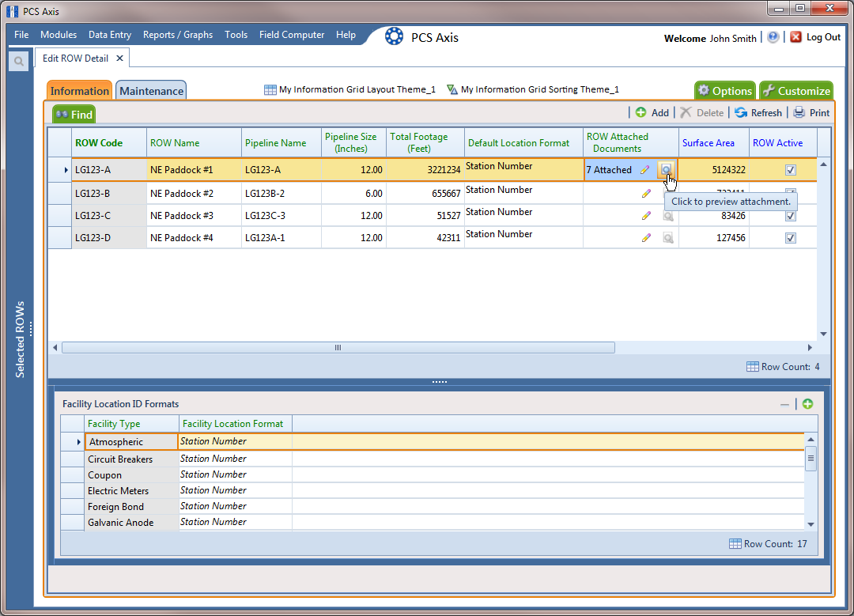Open the Tools menu

[236, 34]
